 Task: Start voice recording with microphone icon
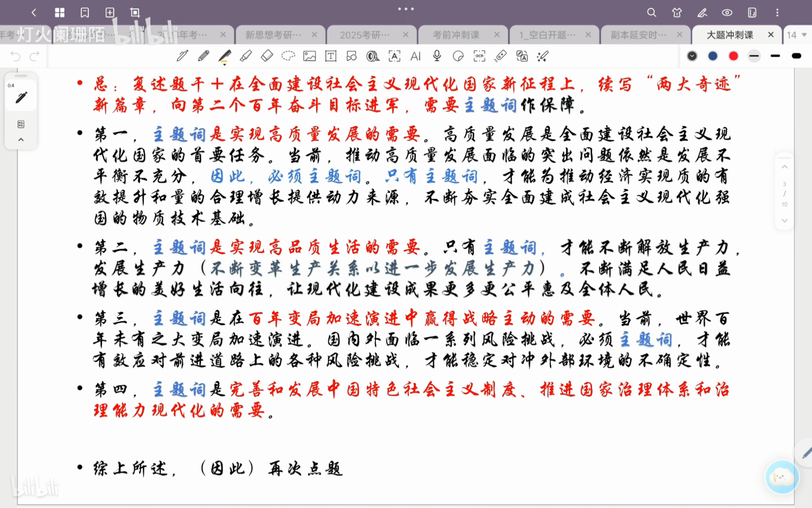click(437, 56)
